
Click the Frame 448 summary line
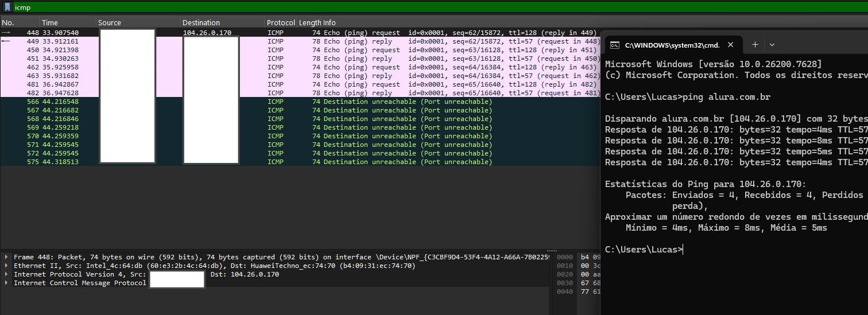(281, 257)
